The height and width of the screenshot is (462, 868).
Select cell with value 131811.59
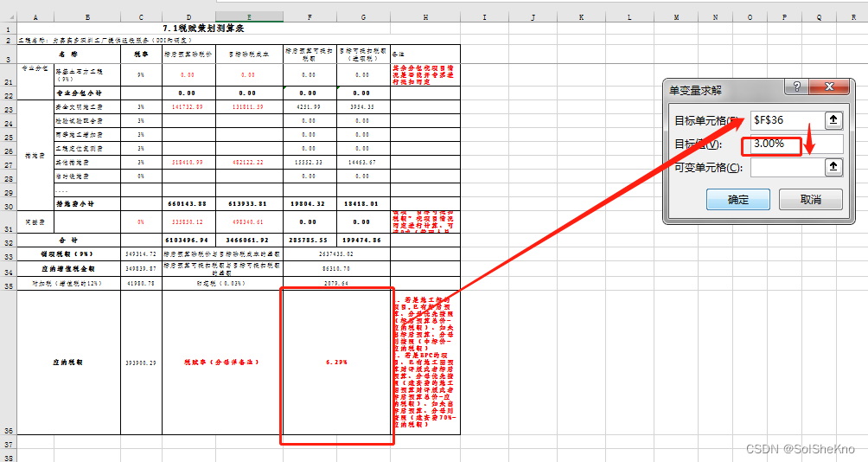pos(249,107)
